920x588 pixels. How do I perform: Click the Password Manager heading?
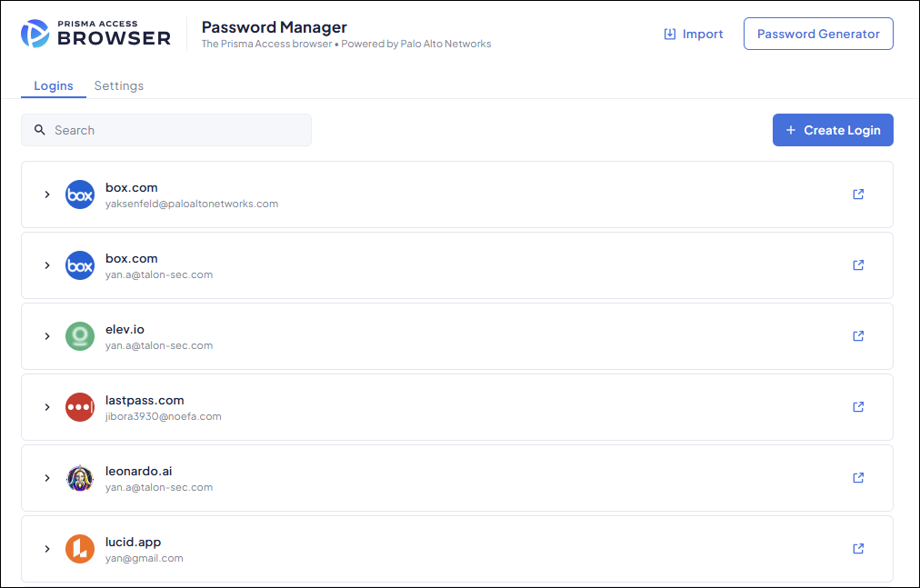point(274,27)
